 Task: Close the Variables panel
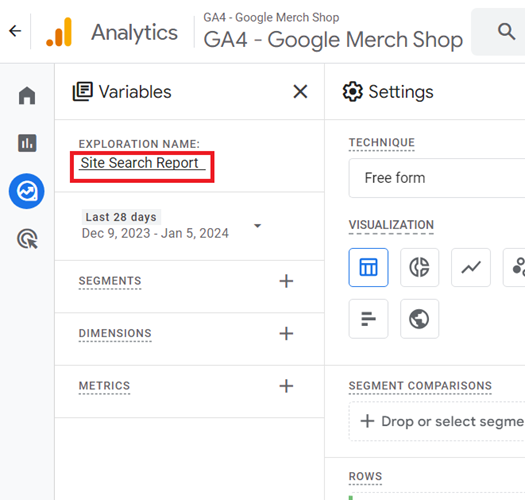click(x=300, y=91)
